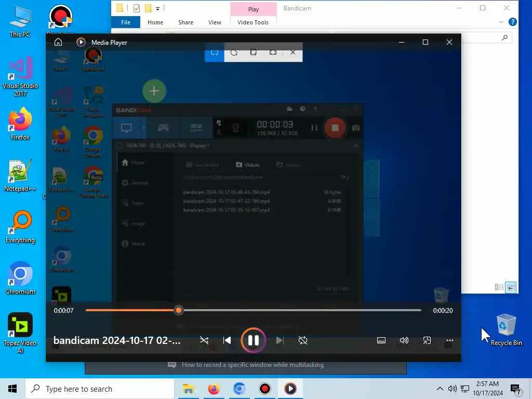Switch Media Player to mini player view
Viewport: 532px width, 399px height.
[x=427, y=340]
